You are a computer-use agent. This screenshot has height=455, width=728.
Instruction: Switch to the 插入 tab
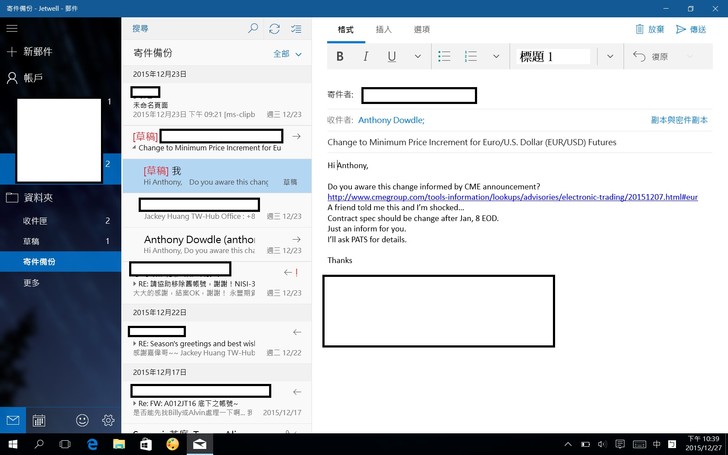coord(384,30)
